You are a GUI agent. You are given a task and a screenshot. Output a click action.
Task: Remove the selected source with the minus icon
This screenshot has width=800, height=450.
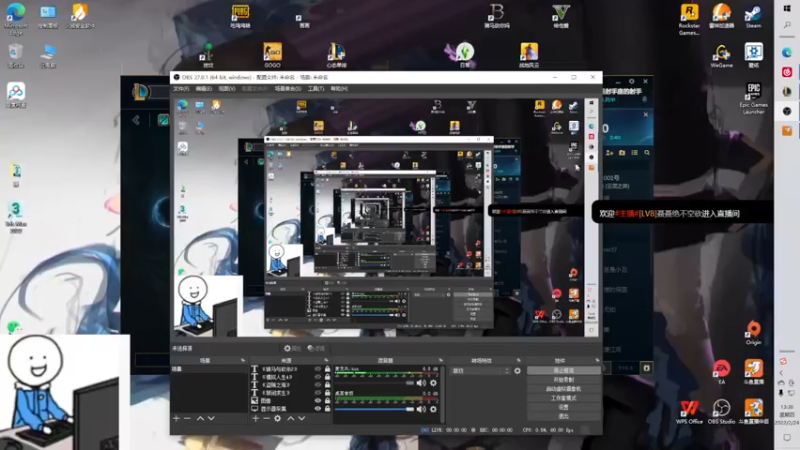click(266, 418)
